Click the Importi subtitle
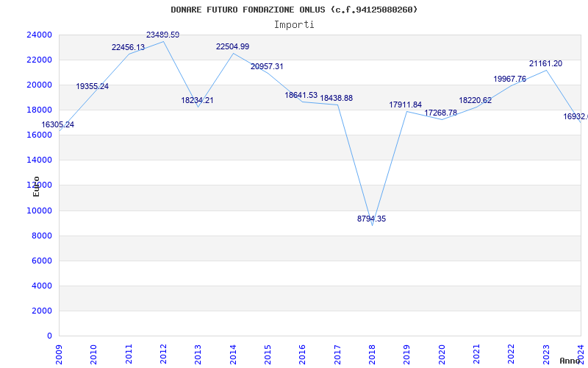This screenshot has width=588, height=368. coord(294,25)
